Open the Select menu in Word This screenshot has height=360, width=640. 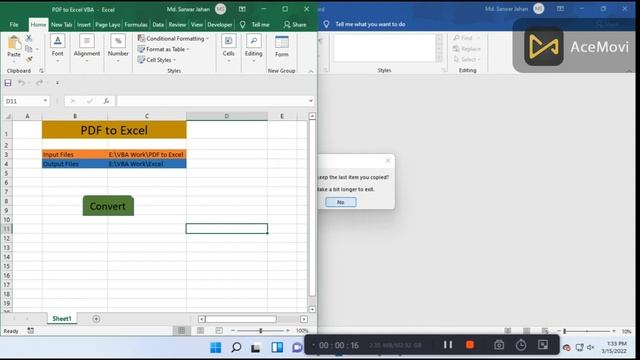click(x=467, y=60)
